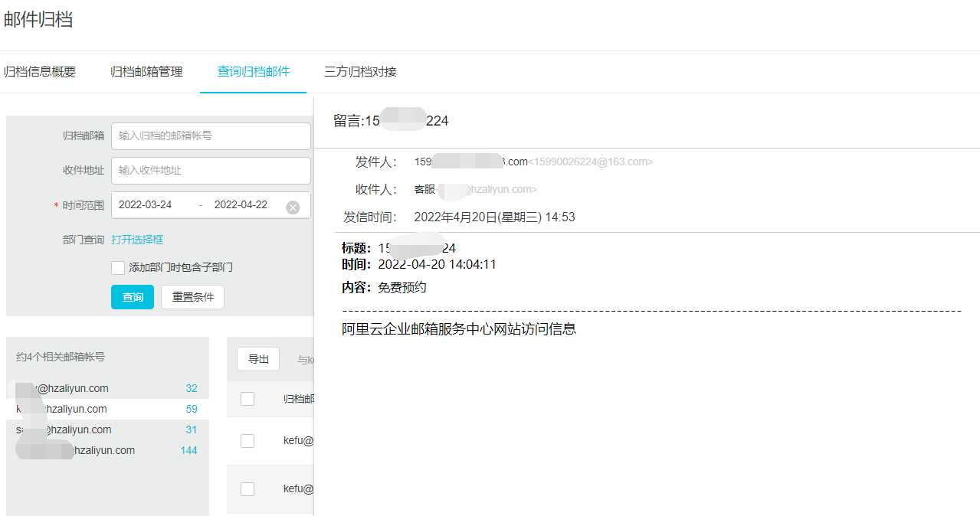
Task: Switch to the 归档邮箱管理 tab
Action: [x=146, y=72]
